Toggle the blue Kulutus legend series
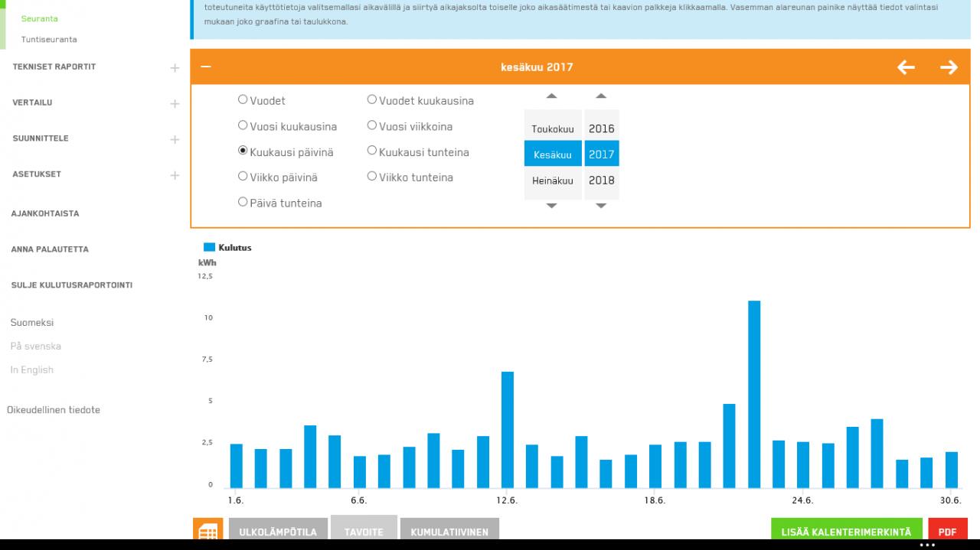This screenshot has height=550, width=980. pos(227,248)
